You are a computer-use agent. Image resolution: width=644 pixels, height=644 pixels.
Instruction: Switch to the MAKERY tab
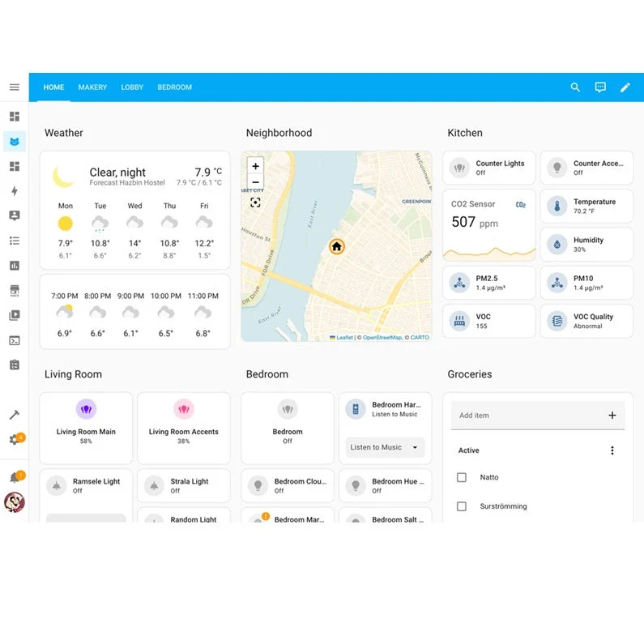(92, 87)
